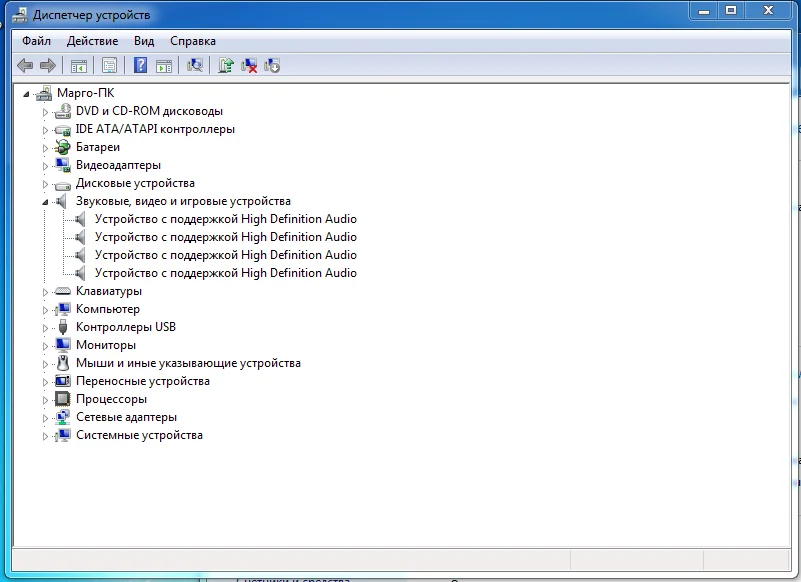Click the Видеоадаптеры display icon
Image resolution: width=801 pixels, height=582 pixels.
(x=63, y=165)
